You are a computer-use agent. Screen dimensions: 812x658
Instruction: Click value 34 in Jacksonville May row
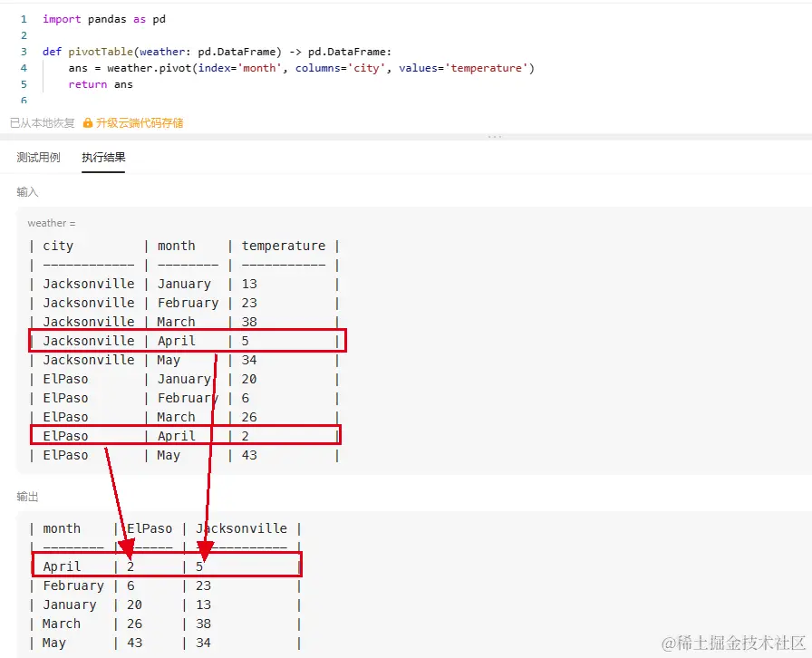(x=249, y=360)
